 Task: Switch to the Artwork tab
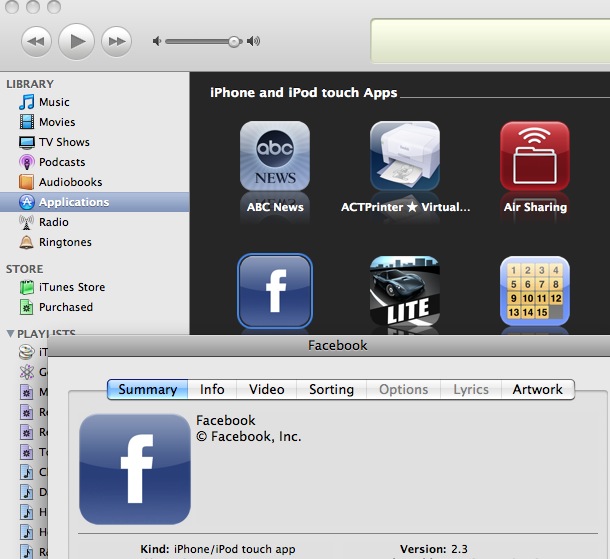point(538,389)
